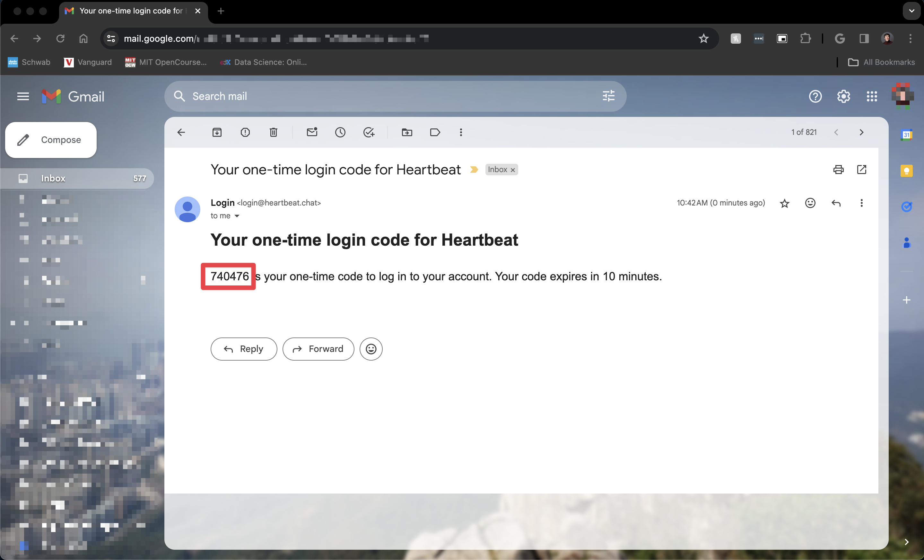
Task: Open the site information icon in the address bar
Action: tap(111, 38)
